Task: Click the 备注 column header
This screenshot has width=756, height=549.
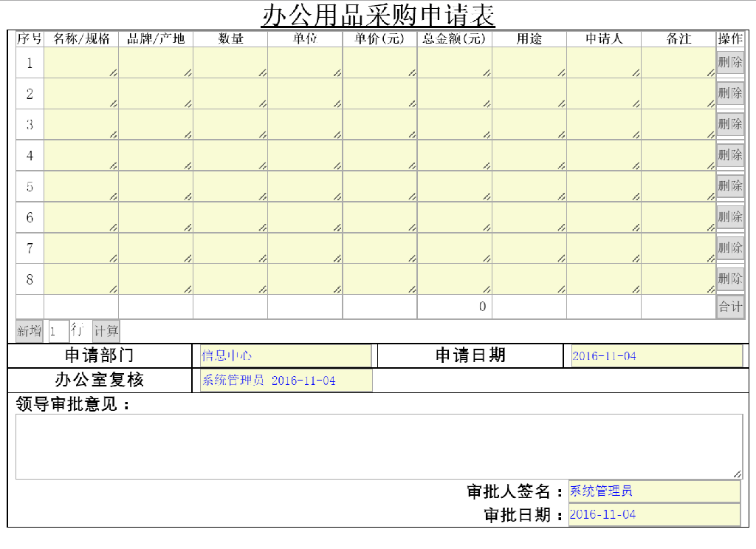Action: 679,38
